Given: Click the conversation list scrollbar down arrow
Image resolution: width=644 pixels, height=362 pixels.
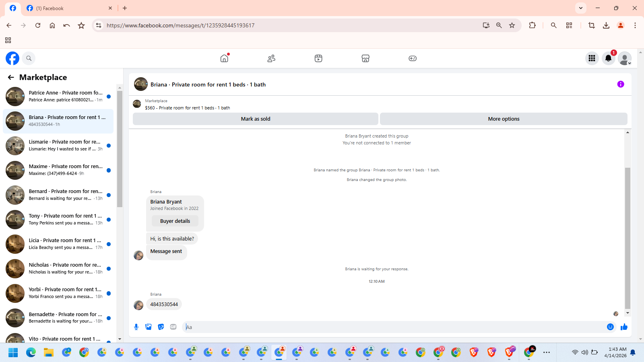Looking at the screenshot, I should [x=120, y=339].
